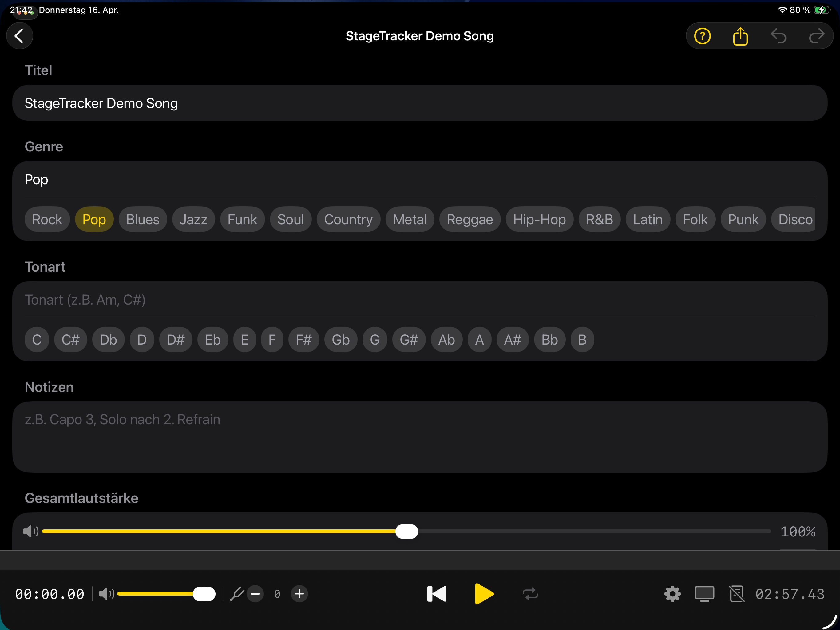
Task: Redo the last change
Action: pos(816,36)
